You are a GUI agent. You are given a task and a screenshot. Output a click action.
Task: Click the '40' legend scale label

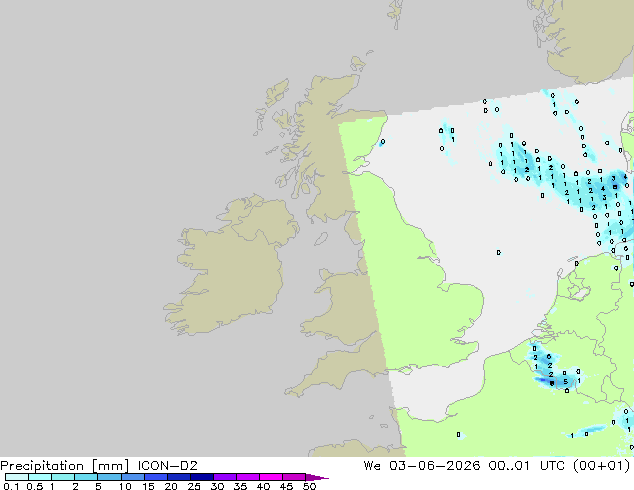coord(263,486)
